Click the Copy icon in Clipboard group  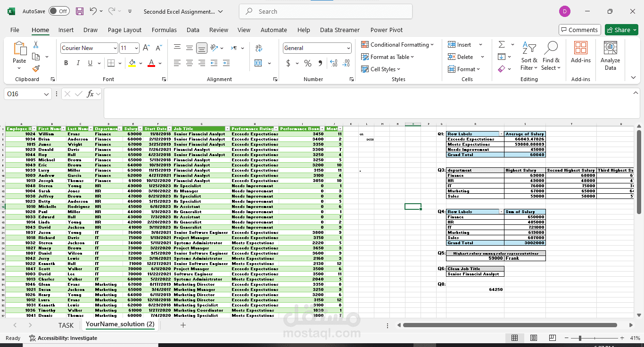click(36, 57)
